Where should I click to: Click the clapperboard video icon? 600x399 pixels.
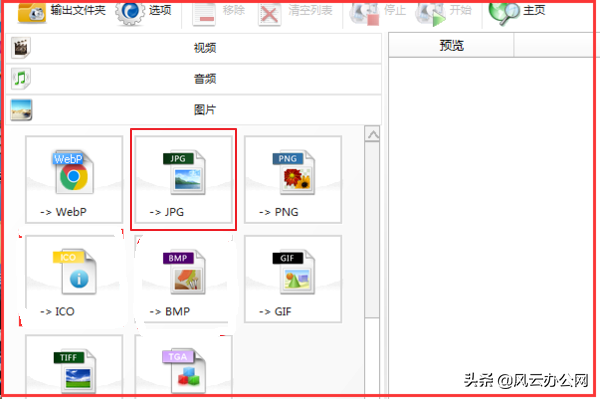21,48
